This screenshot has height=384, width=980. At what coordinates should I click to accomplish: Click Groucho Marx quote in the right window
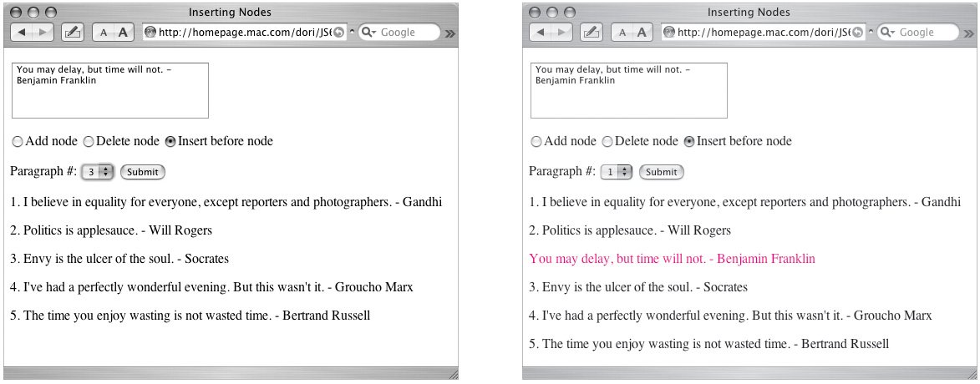click(x=731, y=316)
